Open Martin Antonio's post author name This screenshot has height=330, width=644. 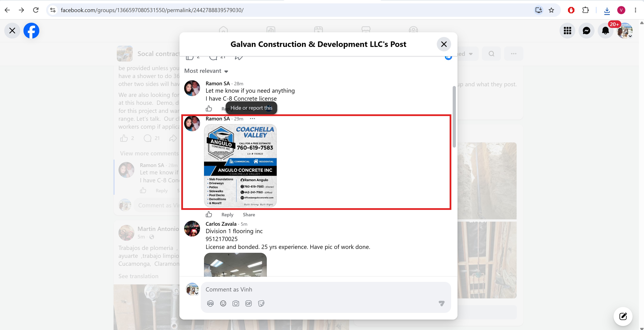(x=158, y=229)
